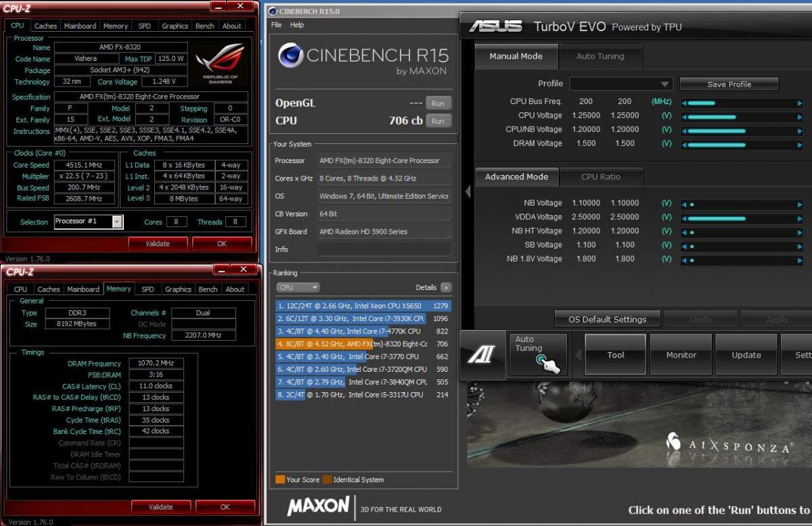Open the Processor #1 selection dropdown
This screenshot has height=526, width=812.
(89, 222)
